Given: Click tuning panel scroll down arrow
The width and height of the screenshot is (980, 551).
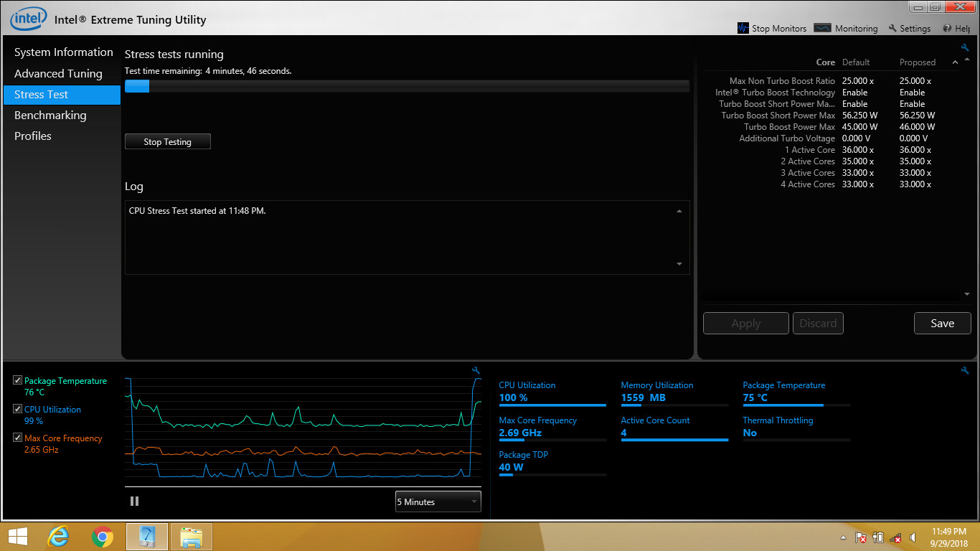Looking at the screenshot, I should pyautogui.click(x=967, y=294).
